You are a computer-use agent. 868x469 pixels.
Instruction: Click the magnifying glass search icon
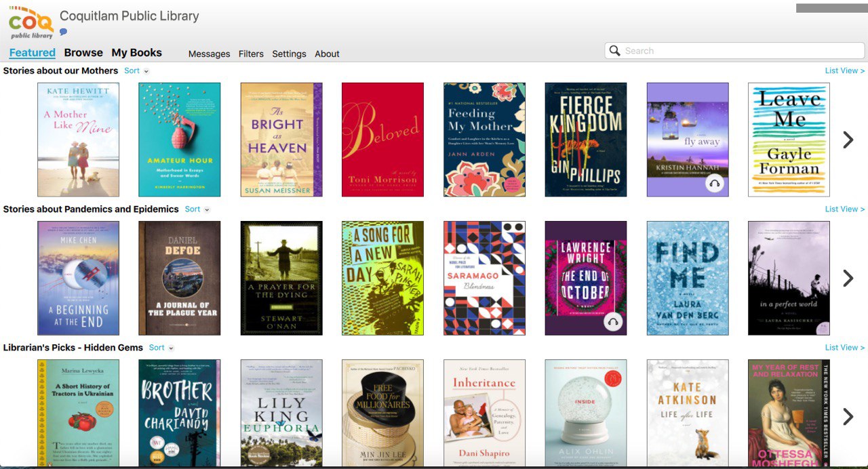pos(615,51)
